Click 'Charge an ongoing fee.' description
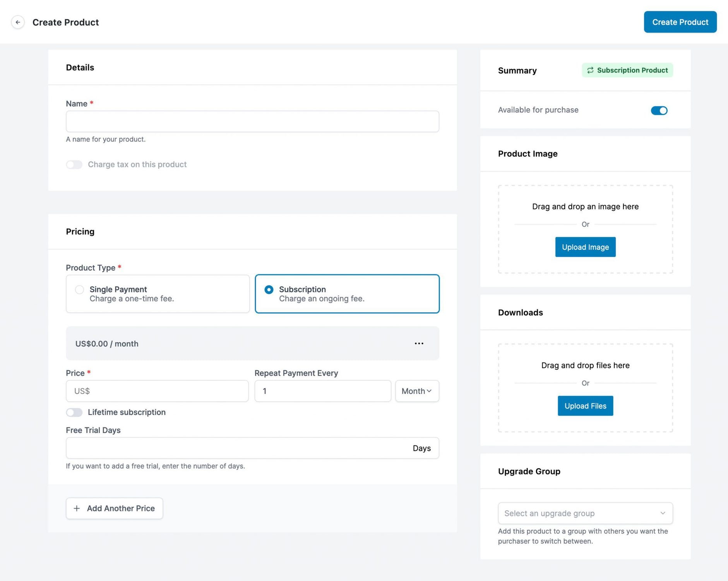 [322, 299]
